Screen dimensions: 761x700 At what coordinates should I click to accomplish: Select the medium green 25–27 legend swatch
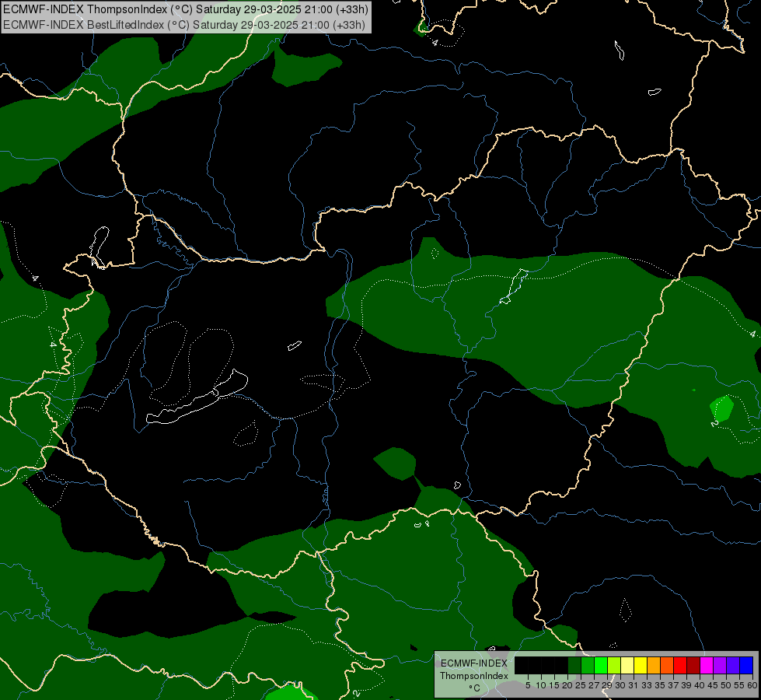(588, 665)
